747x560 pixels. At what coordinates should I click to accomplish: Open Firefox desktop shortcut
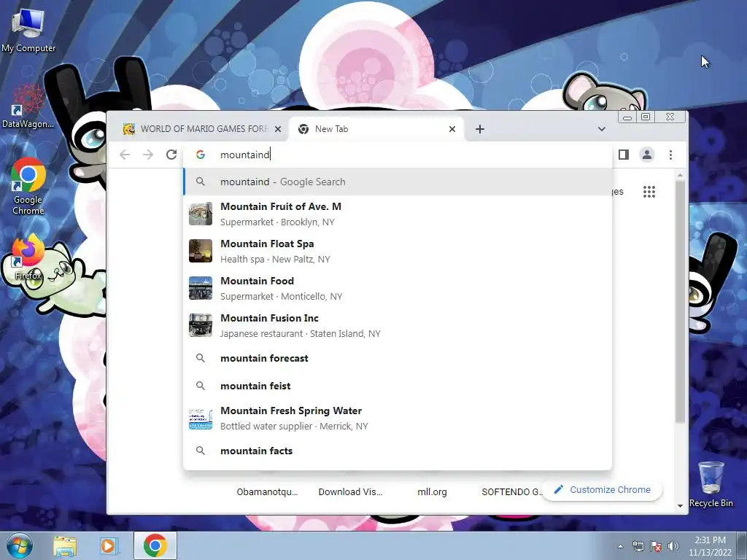pos(28,257)
